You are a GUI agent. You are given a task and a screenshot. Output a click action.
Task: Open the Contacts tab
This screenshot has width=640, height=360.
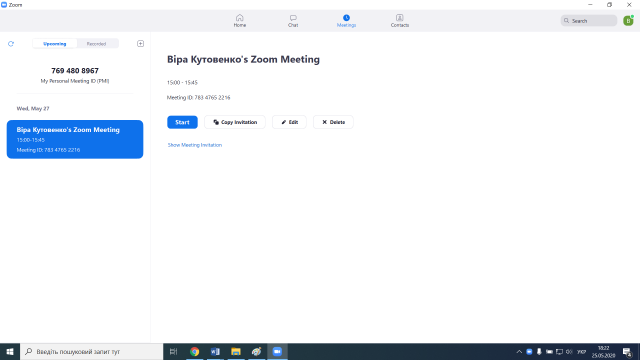pyautogui.click(x=400, y=20)
